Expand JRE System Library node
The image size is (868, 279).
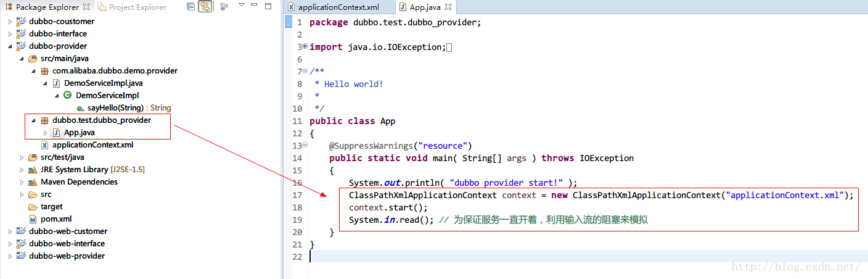(22, 170)
